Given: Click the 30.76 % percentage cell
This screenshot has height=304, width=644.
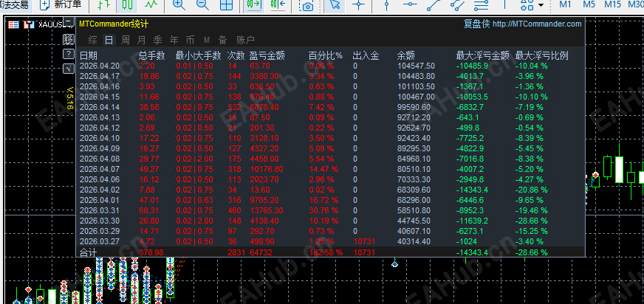Looking at the screenshot, I should point(323,210).
